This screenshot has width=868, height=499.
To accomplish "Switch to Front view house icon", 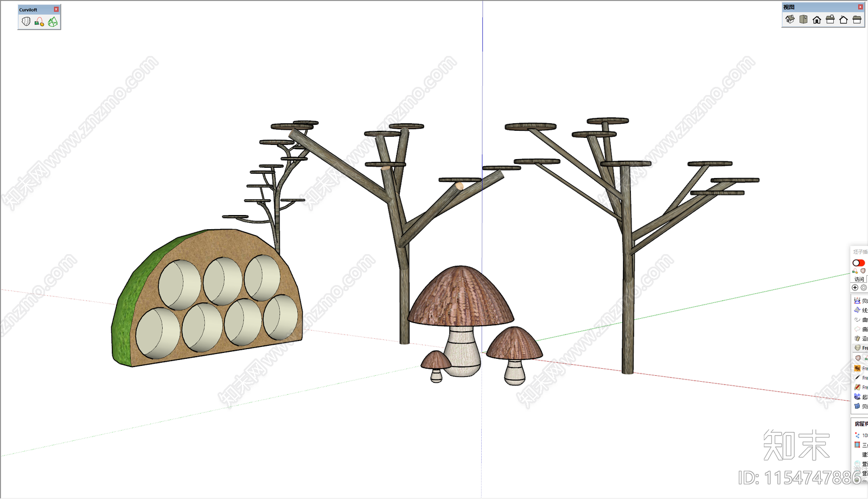I will coord(817,20).
